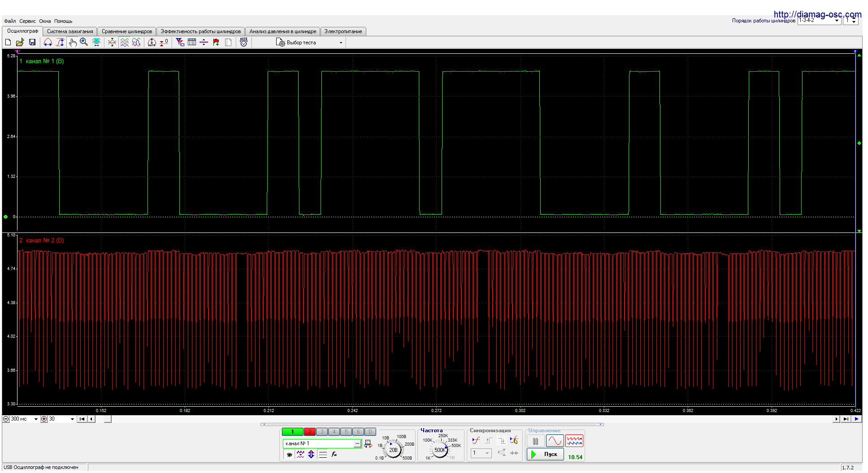Open the Помощь menu
Screen dimensions: 868x473
pyautogui.click(x=63, y=21)
